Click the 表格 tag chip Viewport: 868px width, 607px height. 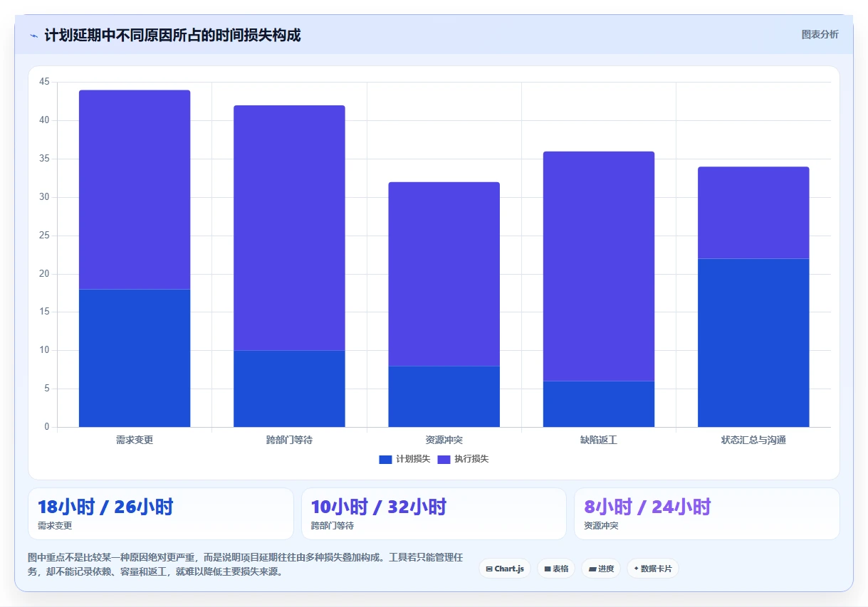556,569
